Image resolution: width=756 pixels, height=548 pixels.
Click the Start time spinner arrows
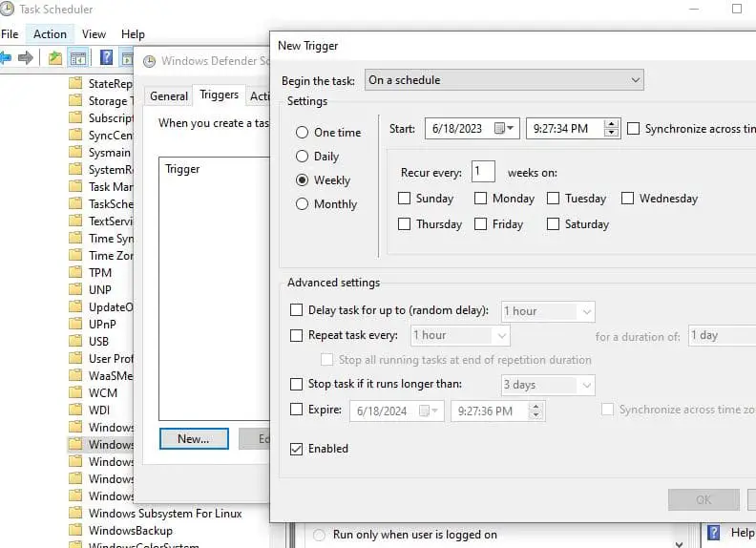coord(612,128)
